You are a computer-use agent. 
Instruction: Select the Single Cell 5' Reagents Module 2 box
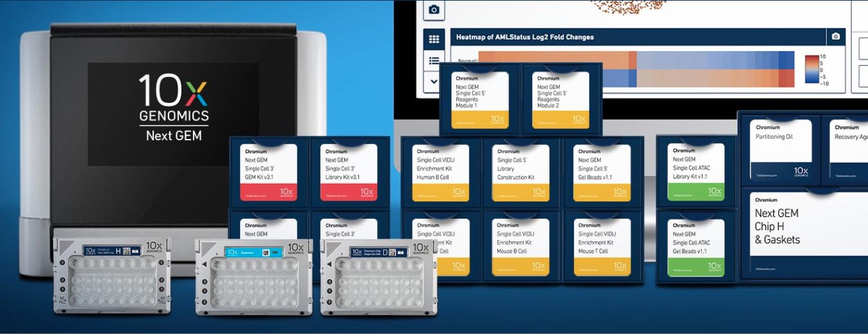coord(560,100)
